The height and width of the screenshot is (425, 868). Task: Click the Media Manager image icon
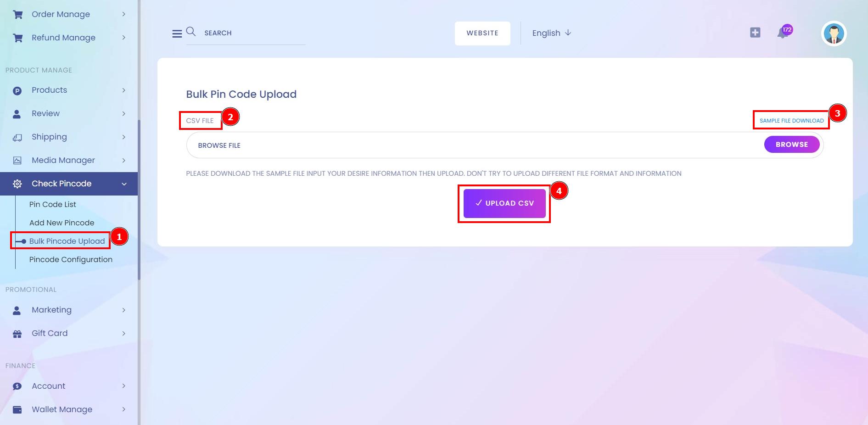click(x=17, y=161)
